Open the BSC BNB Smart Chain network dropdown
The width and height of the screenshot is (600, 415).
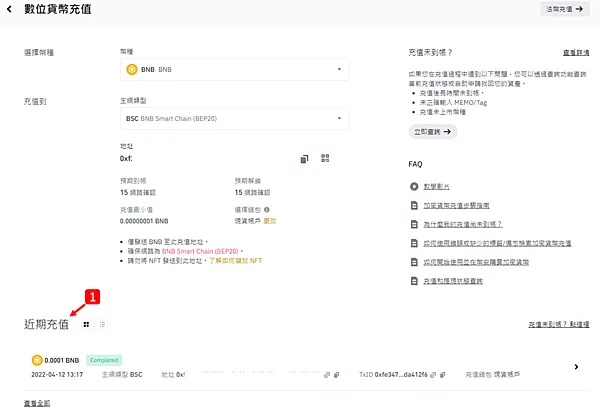click(x=234, y=119)
